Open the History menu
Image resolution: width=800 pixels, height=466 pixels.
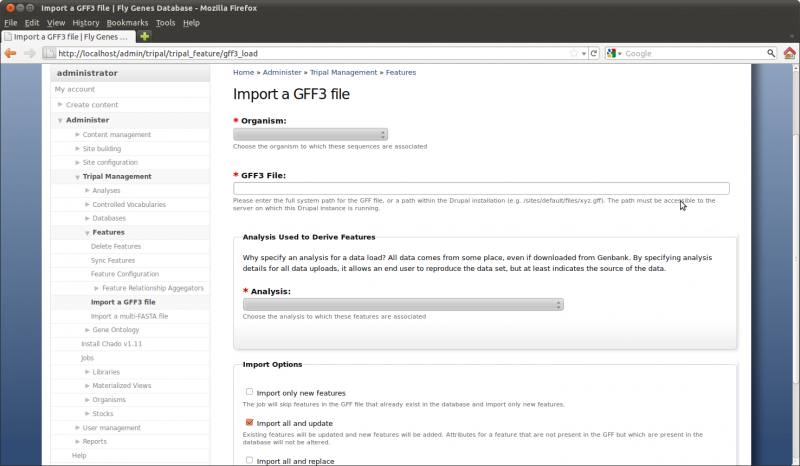(x=86, y=22)
